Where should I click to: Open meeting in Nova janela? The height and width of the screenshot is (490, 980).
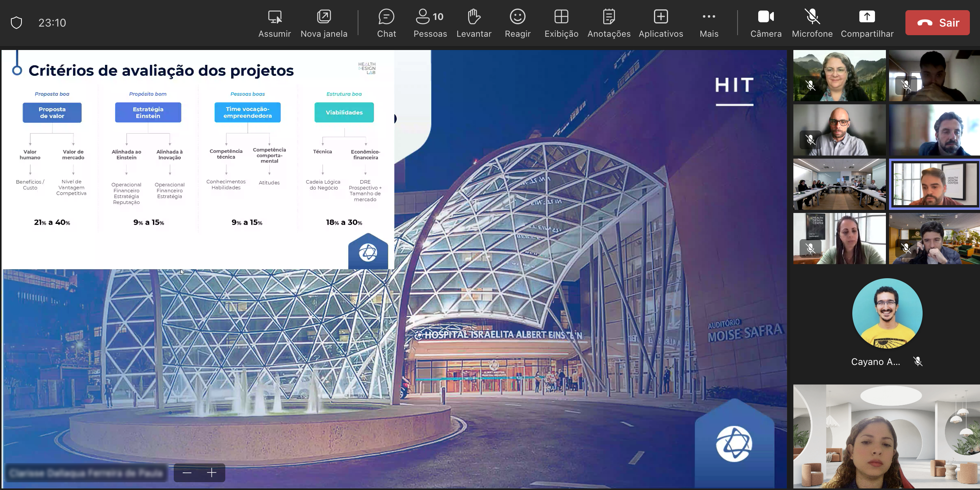[324, 23]
